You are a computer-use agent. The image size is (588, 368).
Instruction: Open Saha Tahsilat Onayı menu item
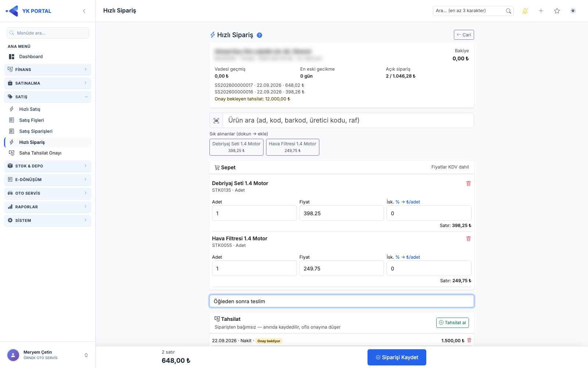click(48, 153)
